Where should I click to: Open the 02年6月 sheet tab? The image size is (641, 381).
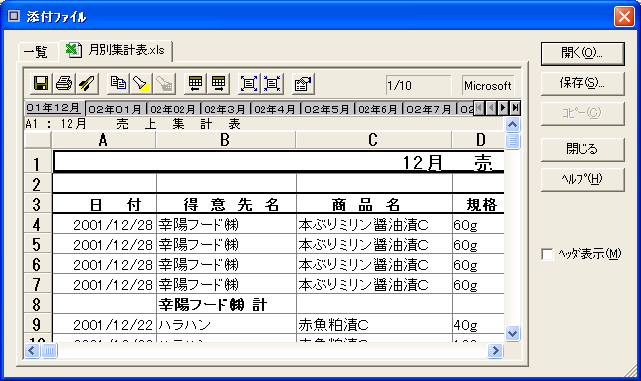pos(377,109)
